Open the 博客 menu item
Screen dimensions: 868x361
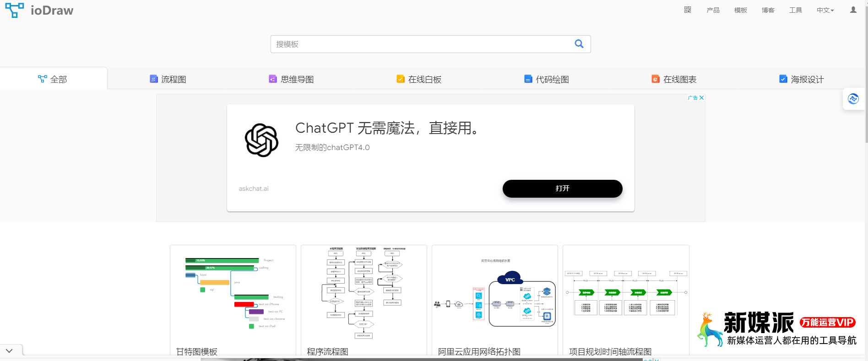(768, 10)
